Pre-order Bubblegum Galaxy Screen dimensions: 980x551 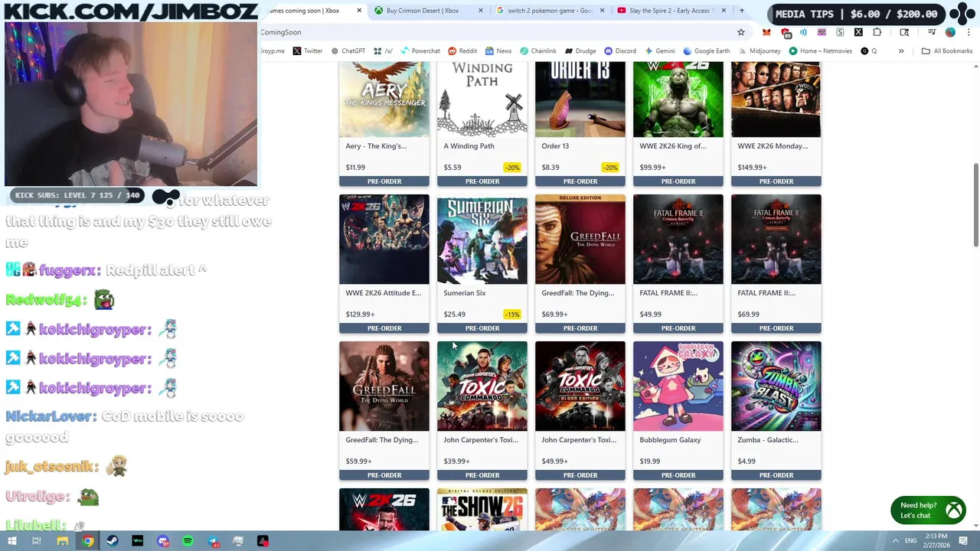[x=678, y=475]
